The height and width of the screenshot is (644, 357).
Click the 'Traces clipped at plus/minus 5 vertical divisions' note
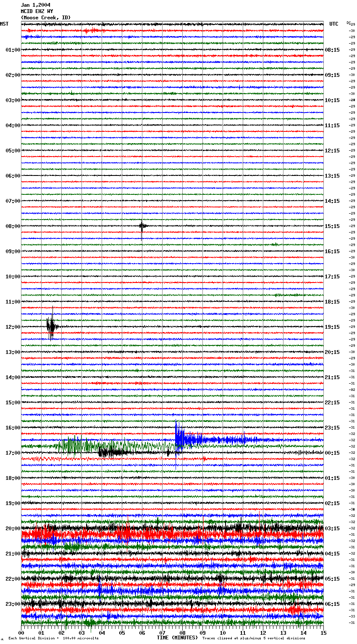254,639
